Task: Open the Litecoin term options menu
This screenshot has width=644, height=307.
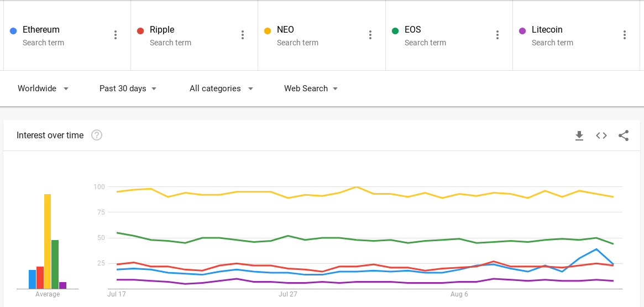Action: [x=625, y=35]
